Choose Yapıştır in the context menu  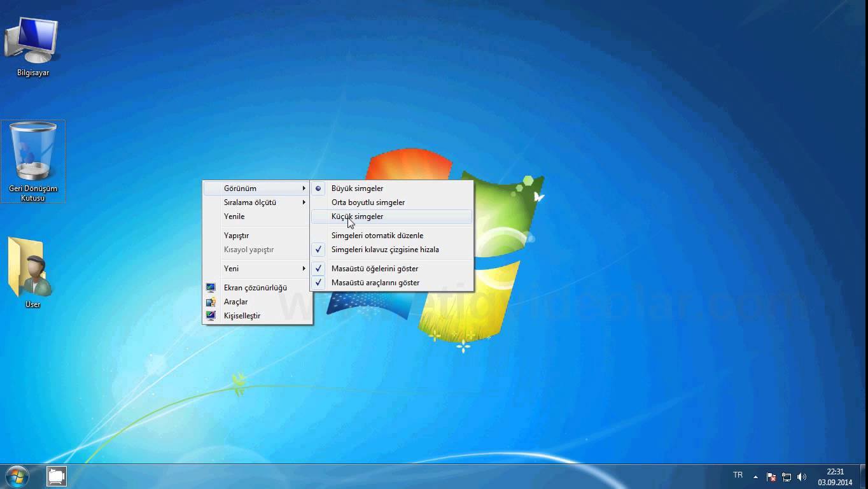pyautogui.click(x=257, y=236)
